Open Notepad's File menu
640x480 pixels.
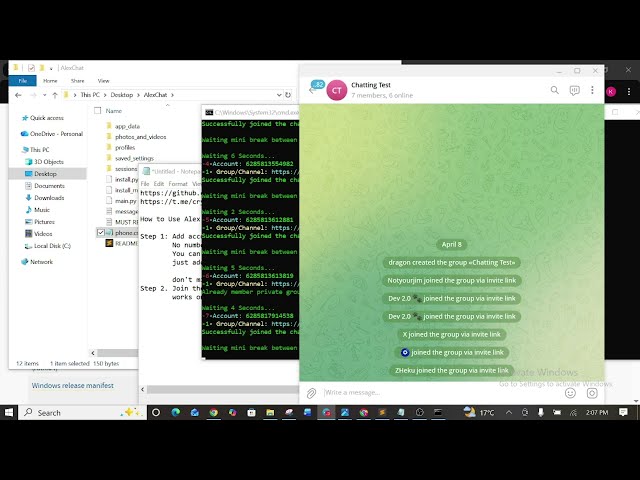pos(145,184)
